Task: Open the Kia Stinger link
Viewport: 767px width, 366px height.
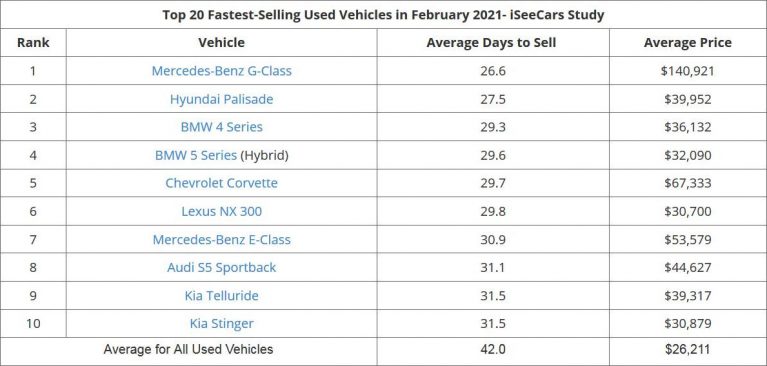Action: [222, 324]
